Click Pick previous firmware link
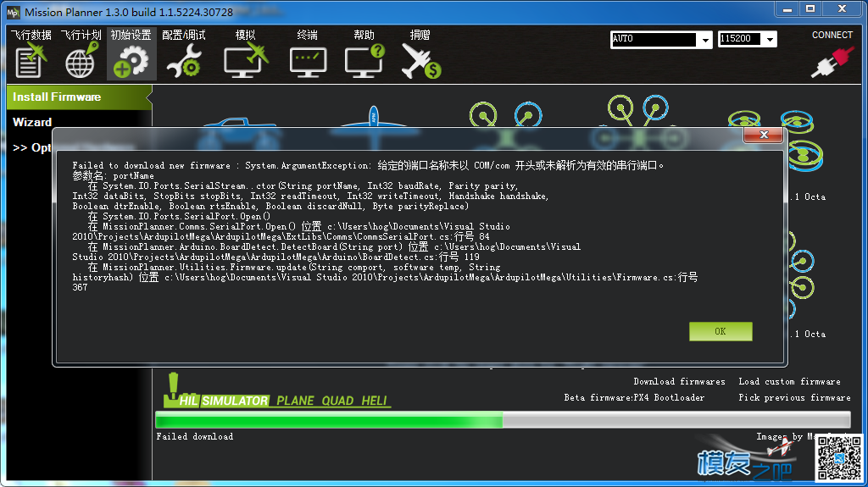 point(794,397)
